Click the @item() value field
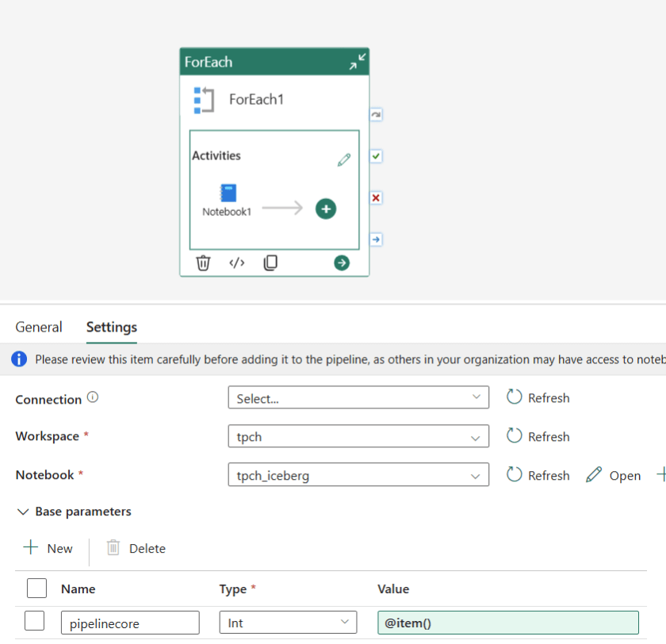The height and width of the screenshot is (644, 666). 507,622
